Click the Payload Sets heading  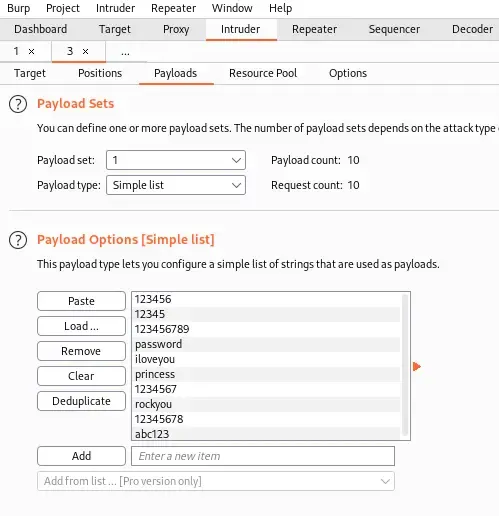[76, 104]
